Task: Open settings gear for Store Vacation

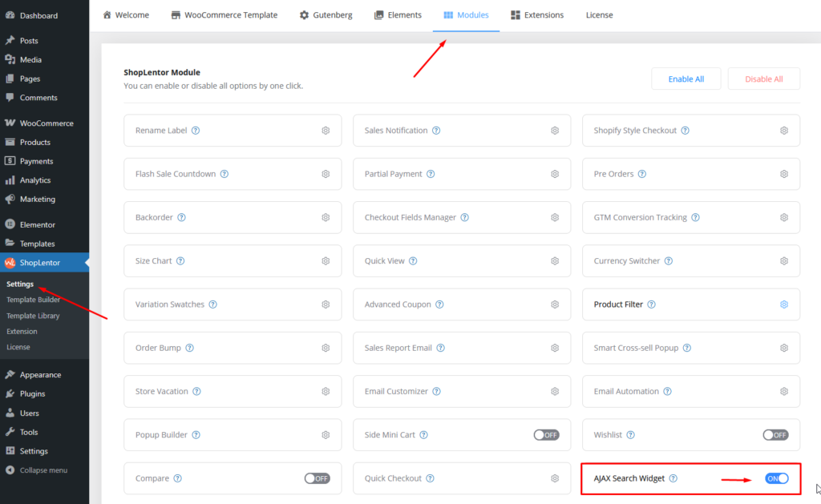Action: pos(326,391)
